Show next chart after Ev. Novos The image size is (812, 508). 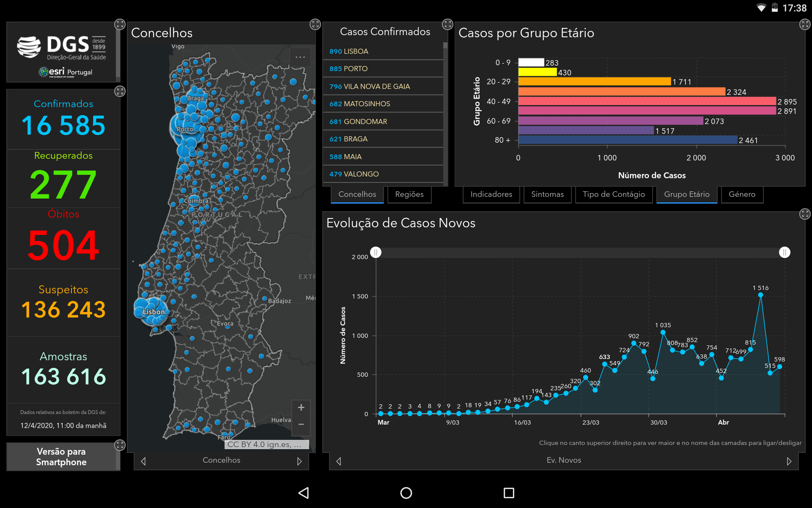789,461
